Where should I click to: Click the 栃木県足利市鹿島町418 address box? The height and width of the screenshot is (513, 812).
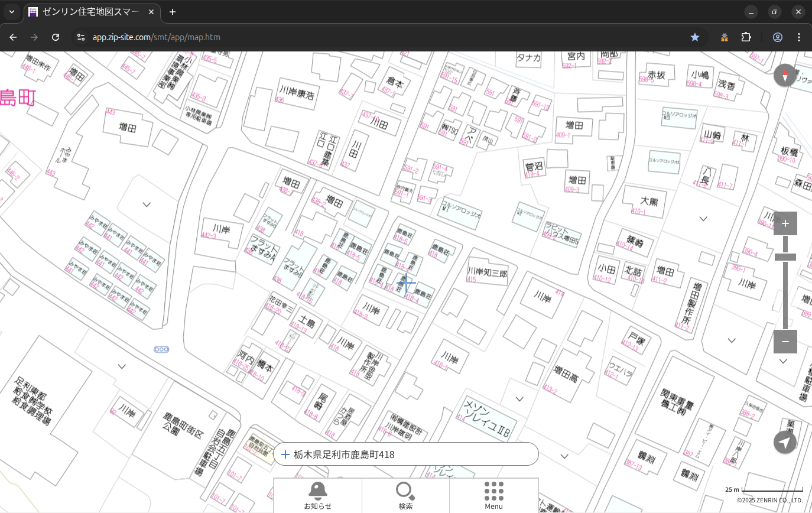coord(405,454)
